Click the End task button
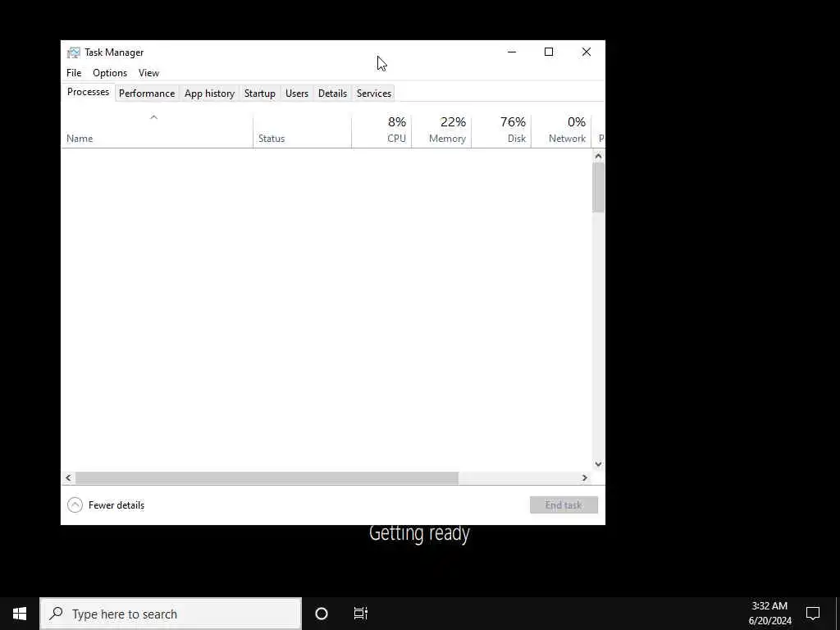 (564, 504)
